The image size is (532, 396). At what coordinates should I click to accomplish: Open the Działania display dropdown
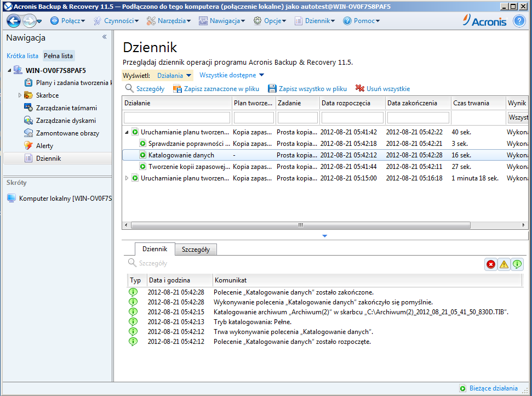pos(174,75)
